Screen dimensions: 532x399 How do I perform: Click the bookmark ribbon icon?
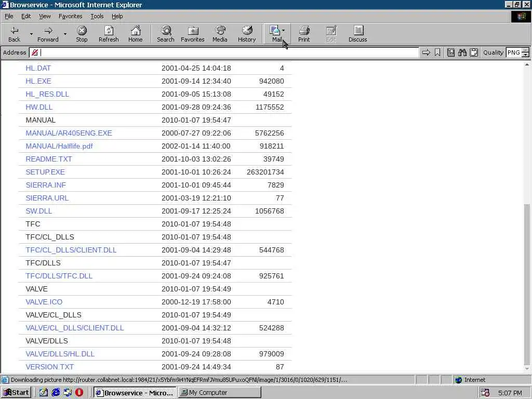pyautogui.click(x=437, y=52)
